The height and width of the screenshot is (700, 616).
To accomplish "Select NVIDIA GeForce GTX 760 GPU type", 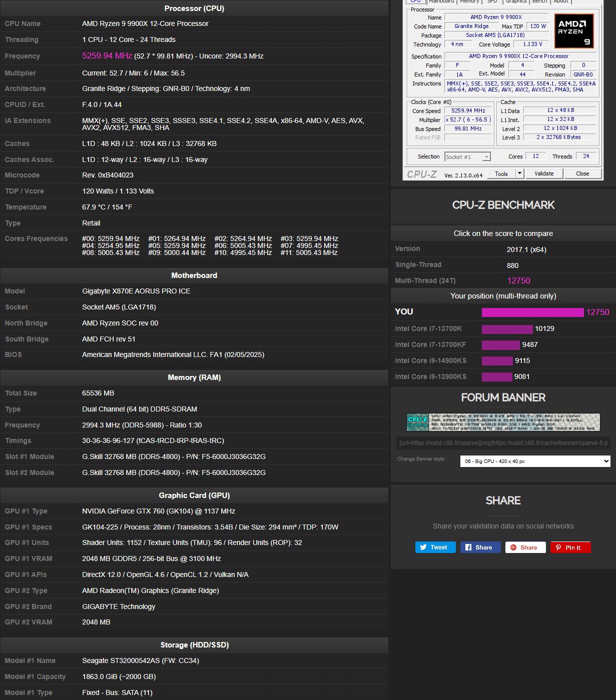I will pos(159,511).
